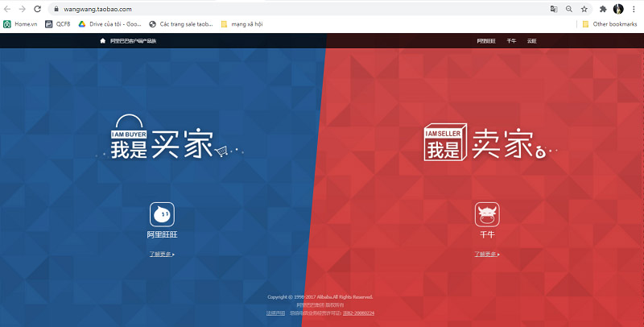Select 千牛 in top navigation
The height and width of the screenshot is (327, 644).
(511, 40)
